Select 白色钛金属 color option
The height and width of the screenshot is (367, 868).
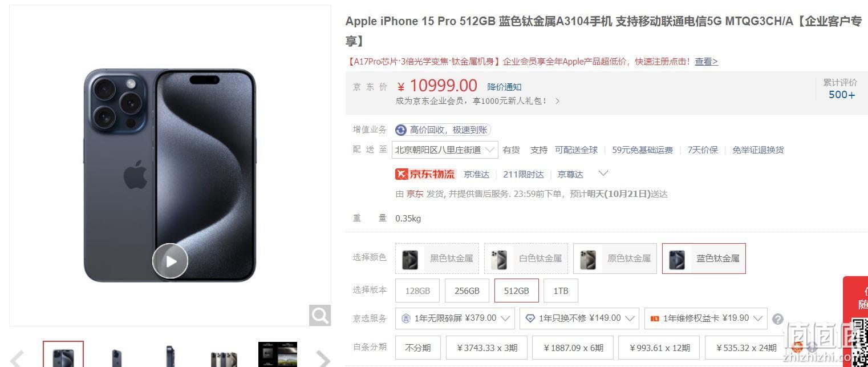click(x=526, y=259)
